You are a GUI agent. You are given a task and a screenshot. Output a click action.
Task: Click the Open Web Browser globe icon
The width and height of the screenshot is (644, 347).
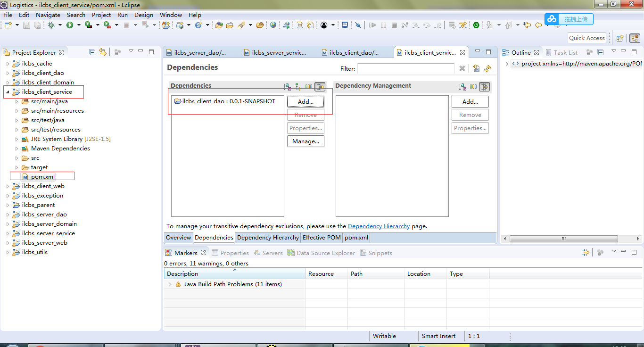[x=273, y=25]
